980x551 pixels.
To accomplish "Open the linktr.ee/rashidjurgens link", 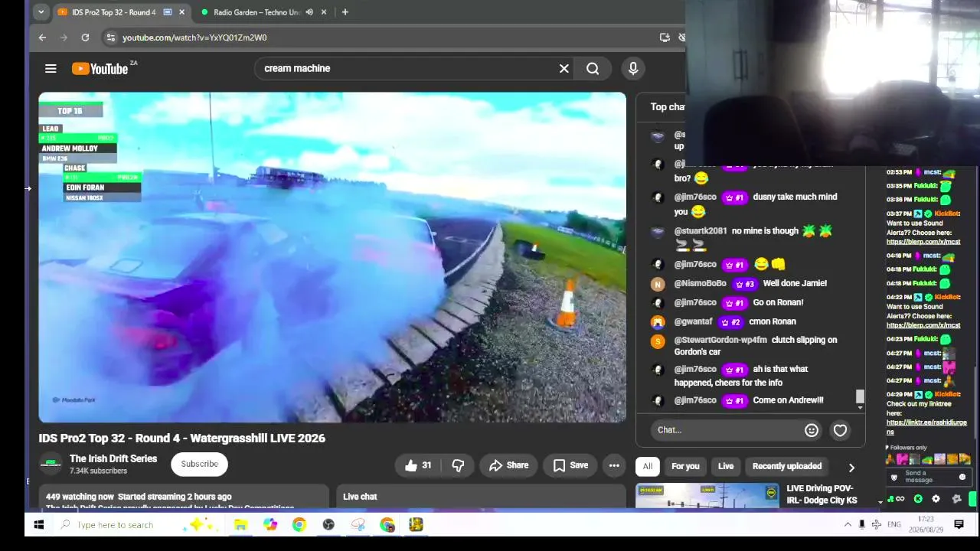I will [926, 427].
